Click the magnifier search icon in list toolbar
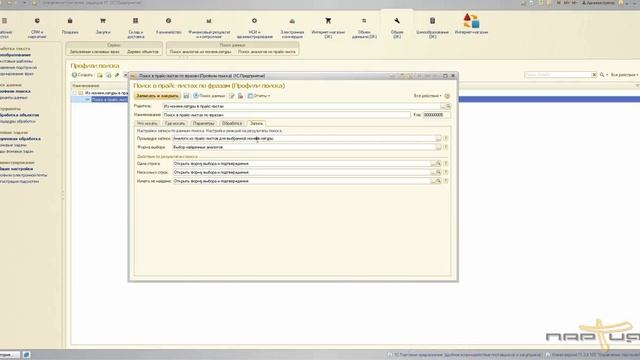The width and height of the screenshot is (640, 360). click(602, 75)
